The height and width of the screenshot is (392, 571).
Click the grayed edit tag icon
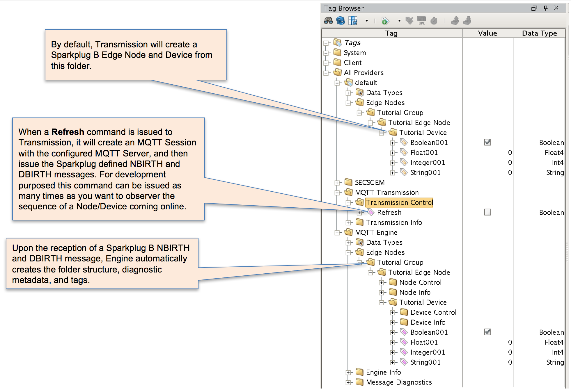click(409, 21)
